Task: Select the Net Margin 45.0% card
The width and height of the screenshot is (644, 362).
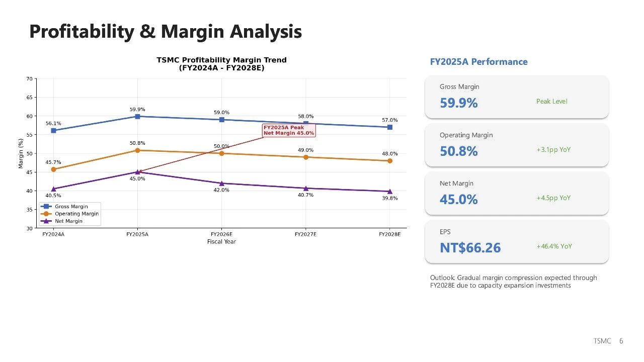Action: [516, 193]
